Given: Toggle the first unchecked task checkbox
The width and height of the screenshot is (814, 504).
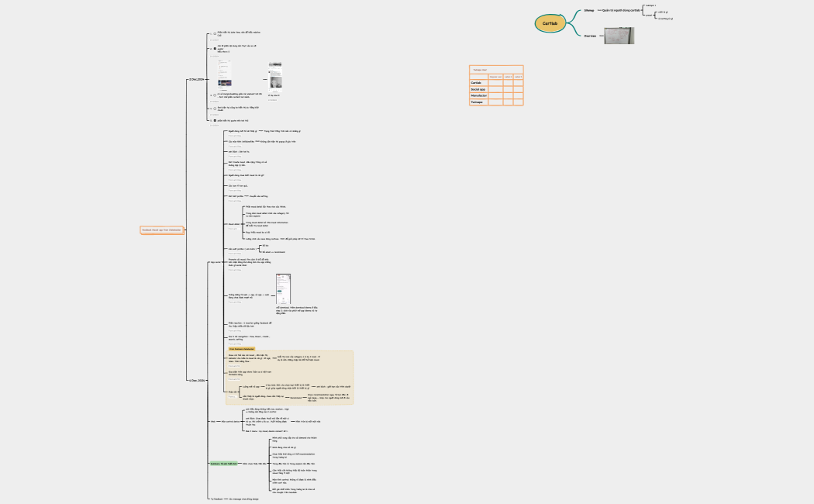Looking at the screenshot, I should point(215,34).
